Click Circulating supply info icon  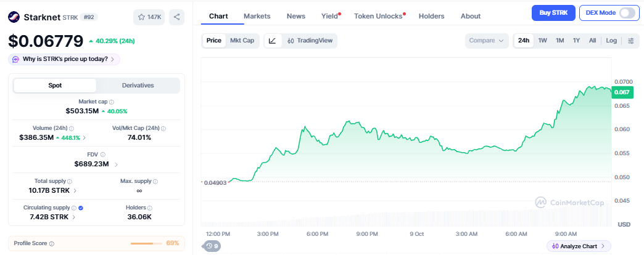coord(74,208)
